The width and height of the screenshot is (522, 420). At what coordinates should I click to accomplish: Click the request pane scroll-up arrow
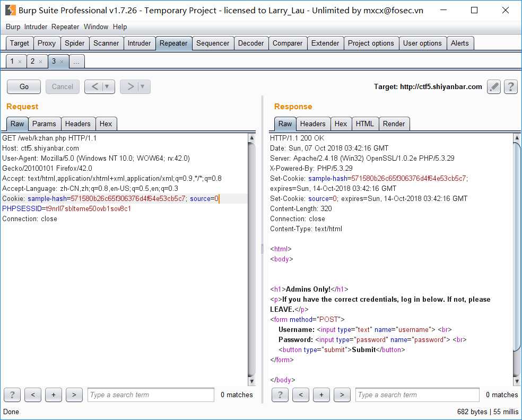[251, 138]
